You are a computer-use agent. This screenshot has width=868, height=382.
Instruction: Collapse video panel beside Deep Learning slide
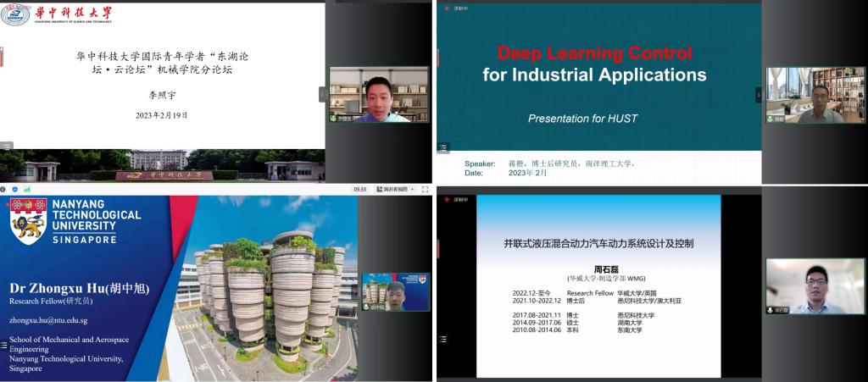[759, 94]
